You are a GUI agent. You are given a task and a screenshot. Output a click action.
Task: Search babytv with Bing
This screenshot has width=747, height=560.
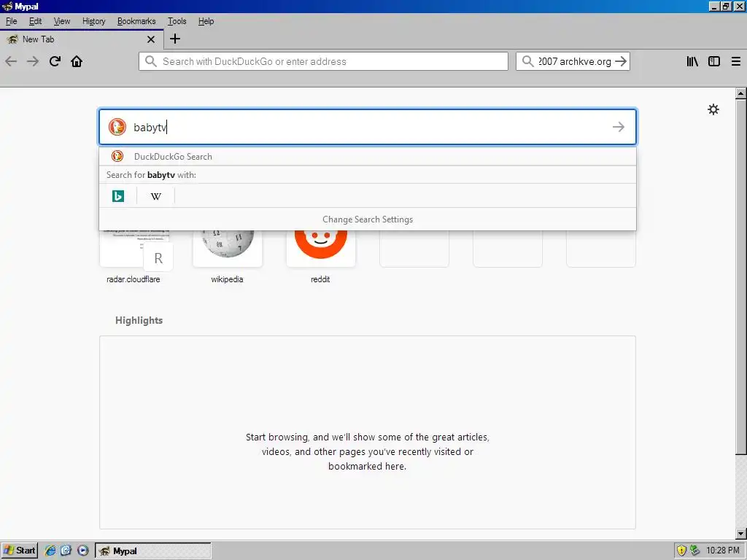point(118,195)
